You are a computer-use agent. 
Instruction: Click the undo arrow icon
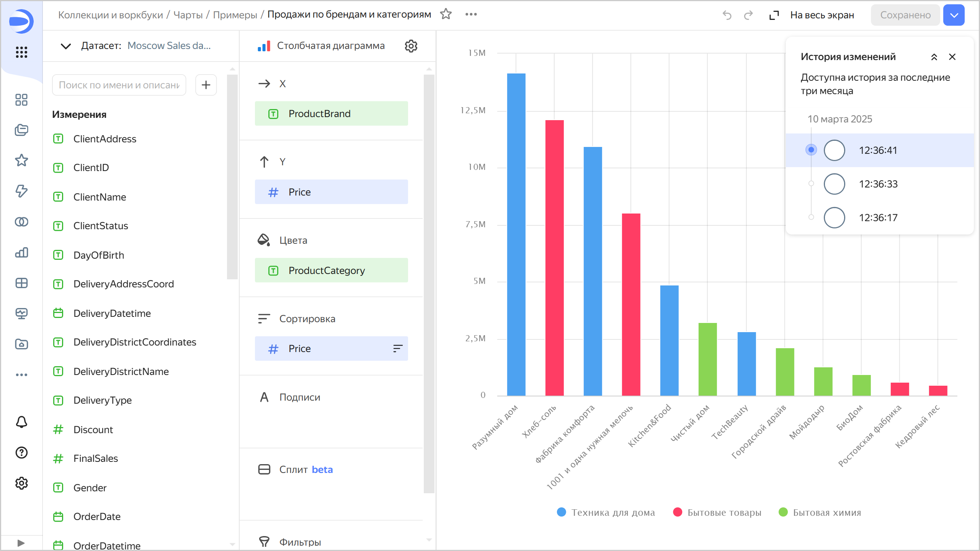(x=727, y=15)
